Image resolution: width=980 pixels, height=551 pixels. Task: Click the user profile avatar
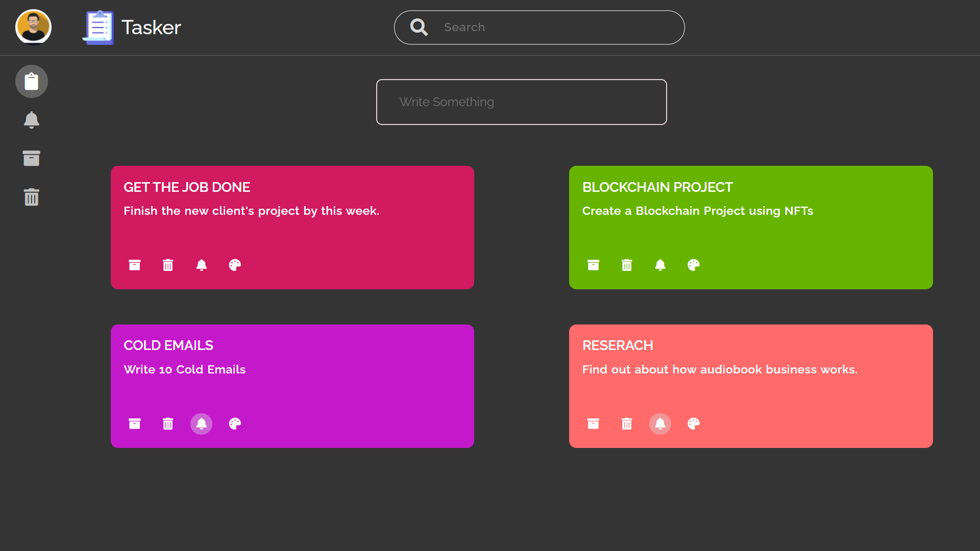pos(33,27)
